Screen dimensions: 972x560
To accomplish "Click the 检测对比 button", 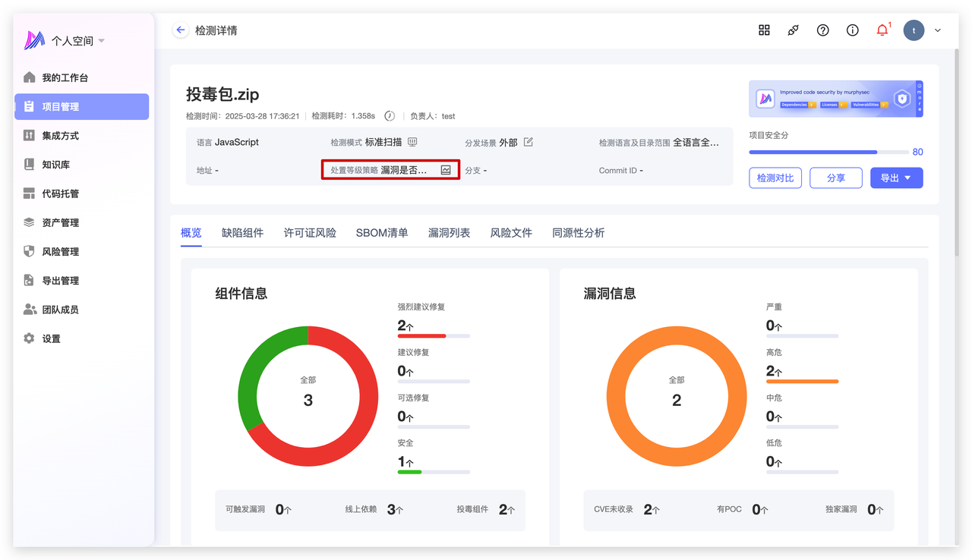I will tap(775, 178).
